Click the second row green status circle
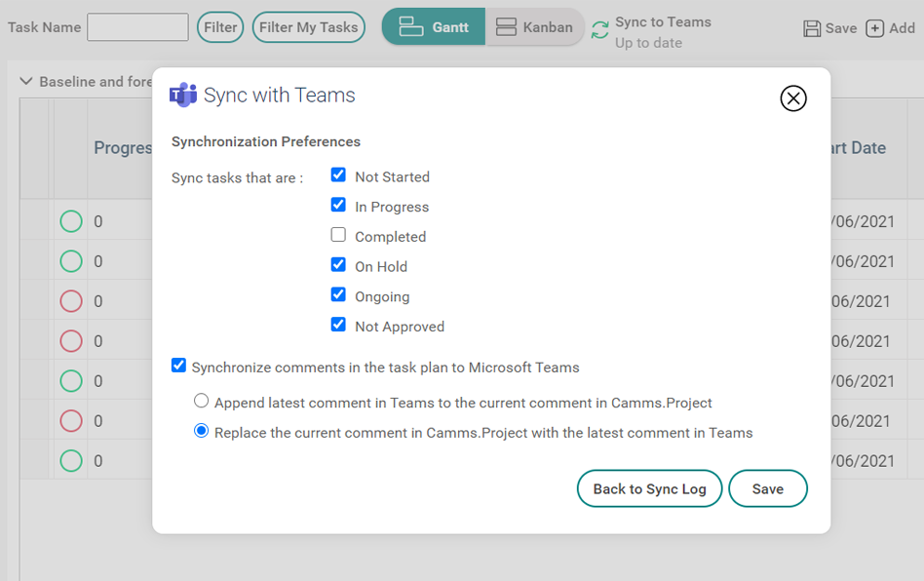The width and height of the screenshot is (924, 581). 71,261
